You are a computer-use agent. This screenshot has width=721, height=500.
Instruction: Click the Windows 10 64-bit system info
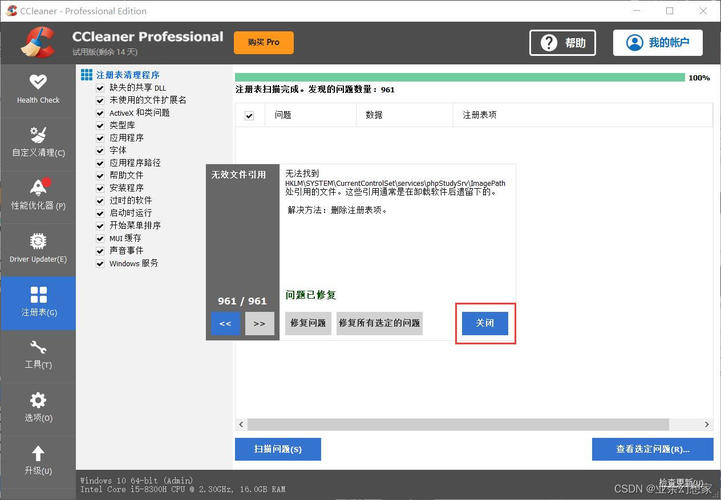(137, 480)
